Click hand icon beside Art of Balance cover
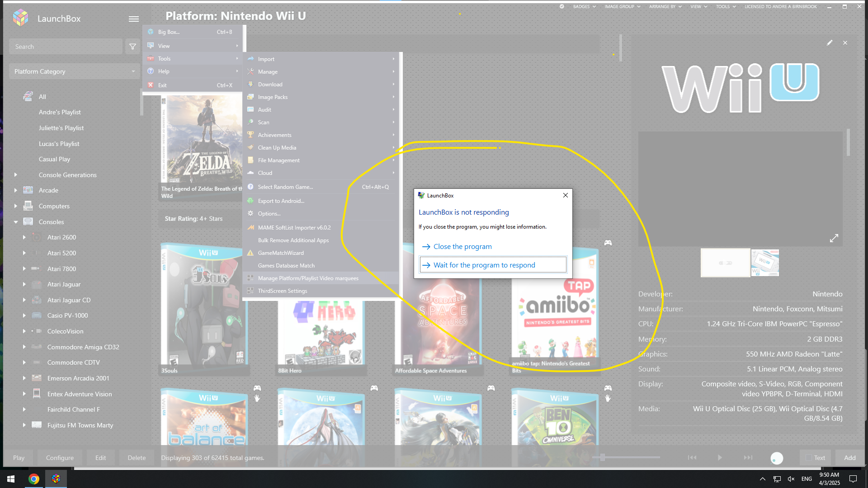The width and height of the screenshot is (868, 488). pyautogui.click(x=257, y=398)
